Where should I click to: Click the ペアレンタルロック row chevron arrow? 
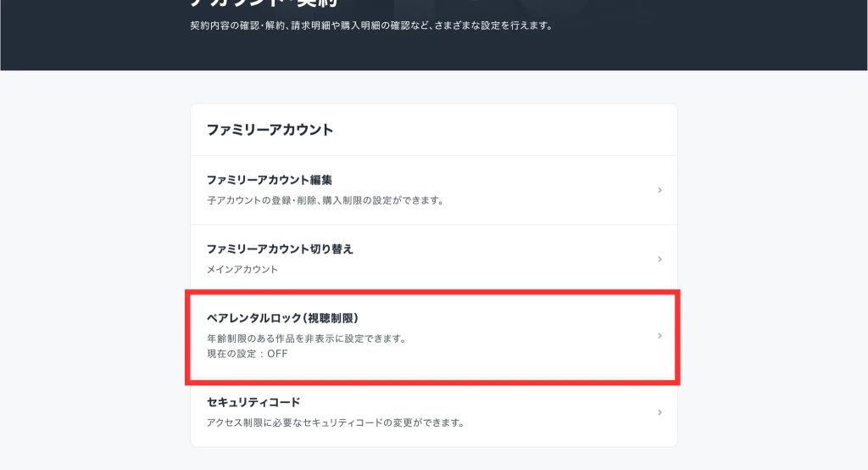(659, 336)
